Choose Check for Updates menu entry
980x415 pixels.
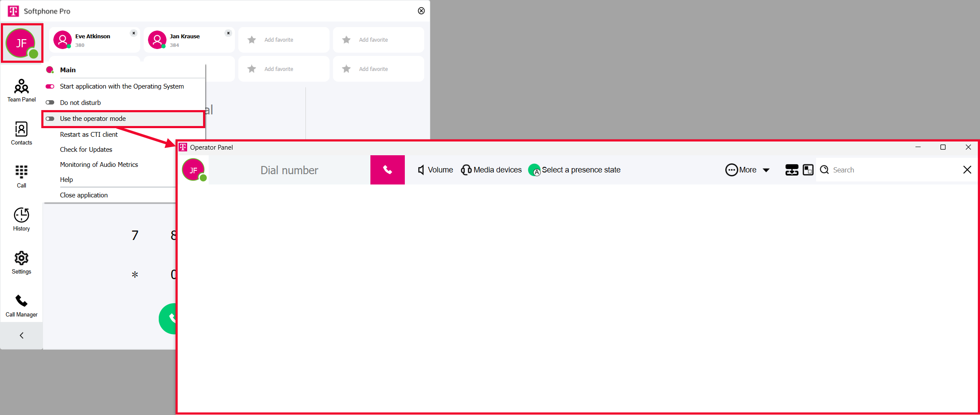pos(86,150)
